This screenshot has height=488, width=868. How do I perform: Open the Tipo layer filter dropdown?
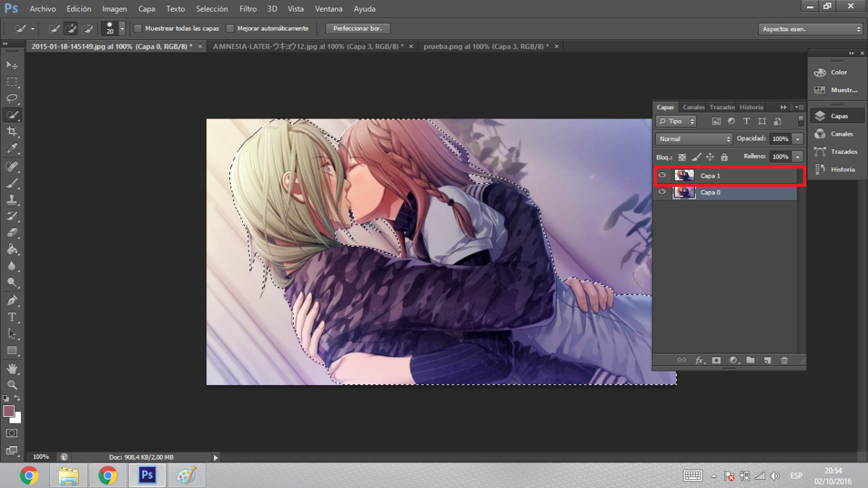[x=676, y=121]
